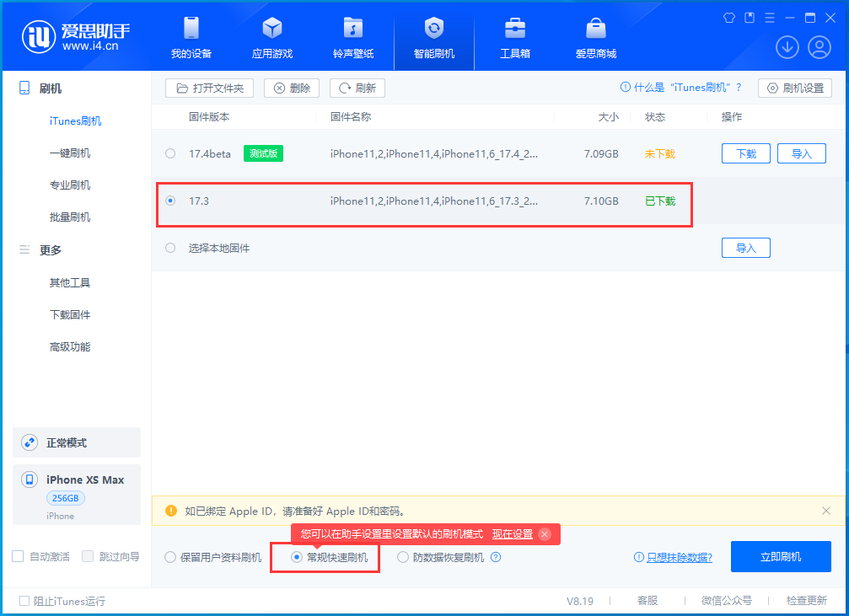
Task: Open 刷机设置 with the gear icon
Action: click(794, 88)
